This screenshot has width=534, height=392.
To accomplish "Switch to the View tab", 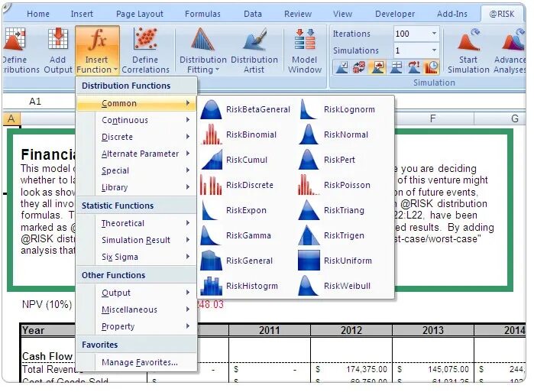I will click(342, 14).
